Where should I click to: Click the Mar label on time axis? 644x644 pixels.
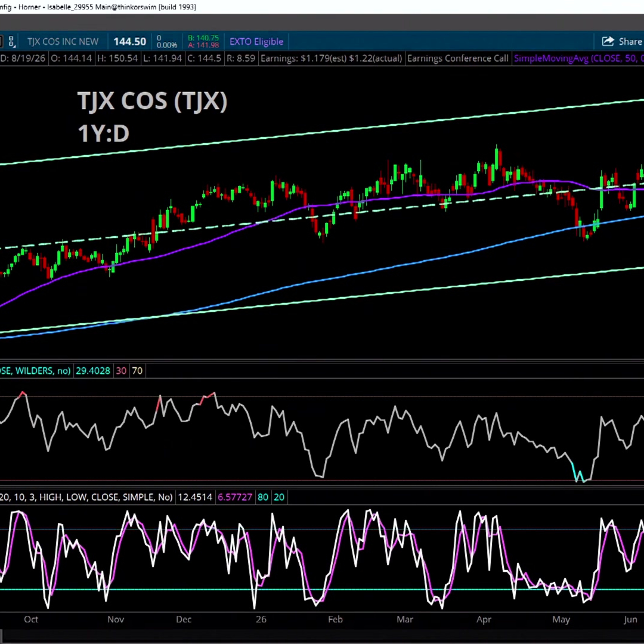tap(405, 619)
